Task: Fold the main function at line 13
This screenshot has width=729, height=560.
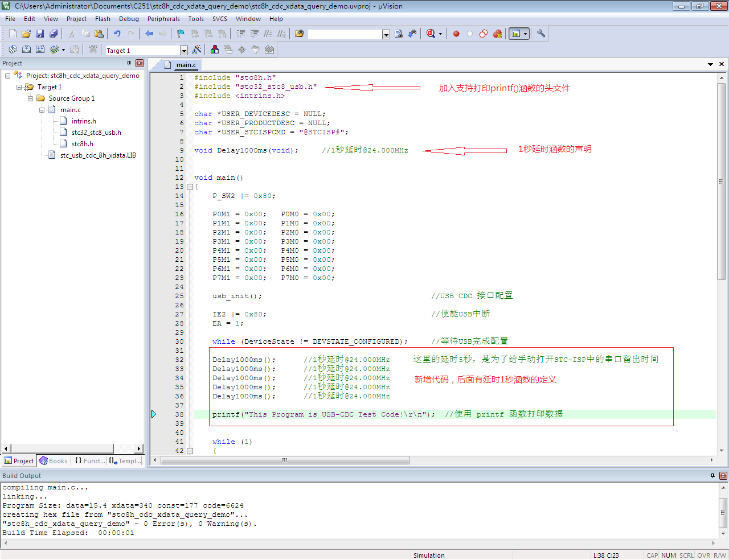Action: click(x=190, y=187)
